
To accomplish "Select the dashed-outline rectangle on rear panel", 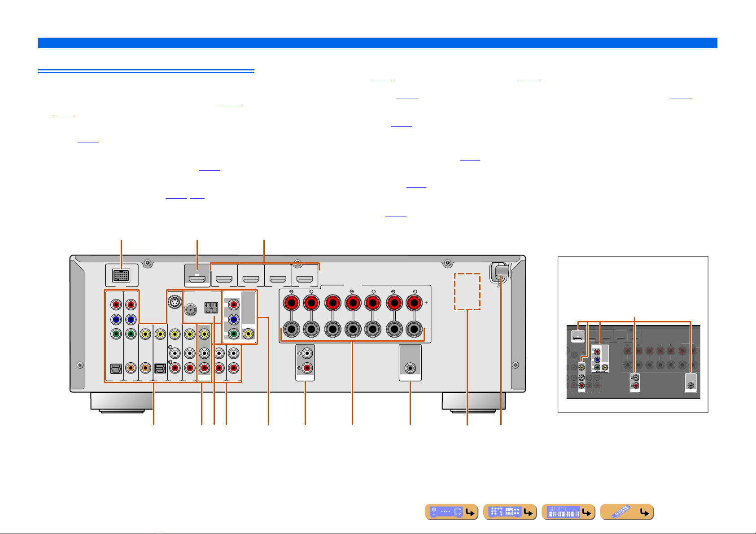I will click(467, 291).
